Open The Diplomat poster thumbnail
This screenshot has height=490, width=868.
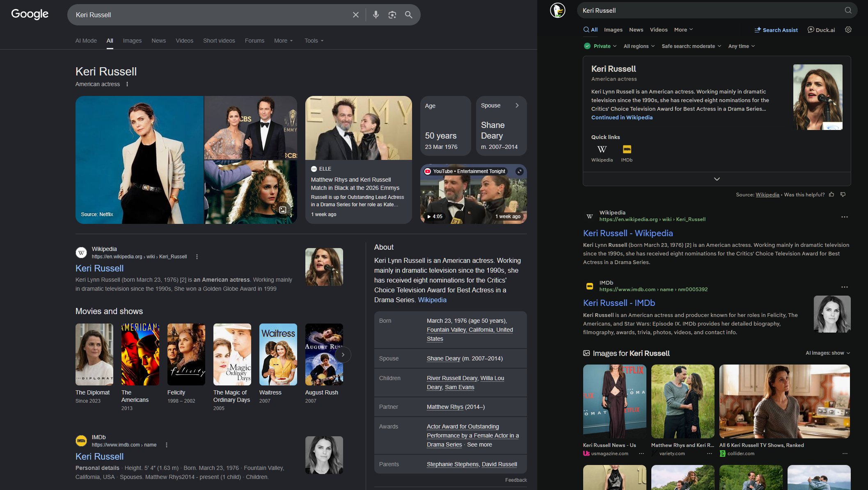pos(94,354)
